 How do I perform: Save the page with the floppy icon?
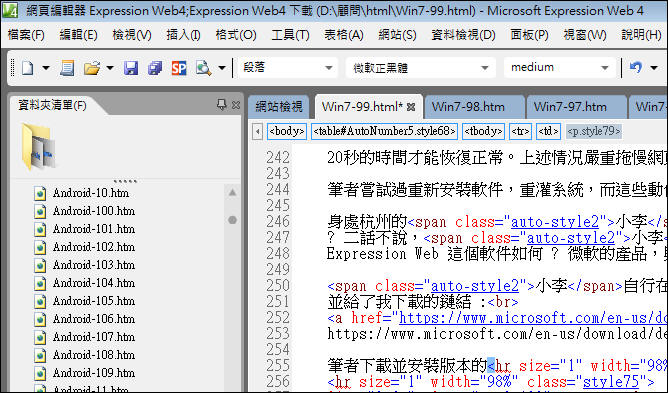[131, 68]
